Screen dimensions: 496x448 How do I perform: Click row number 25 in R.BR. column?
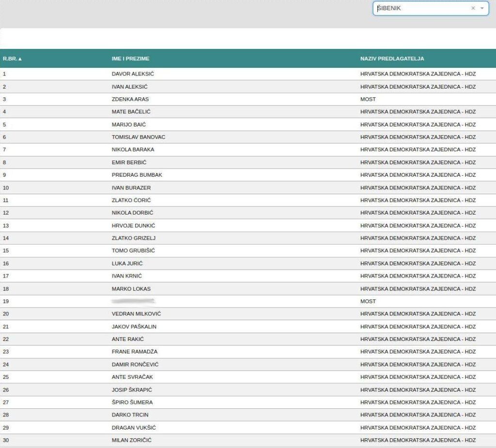[6, 377]
